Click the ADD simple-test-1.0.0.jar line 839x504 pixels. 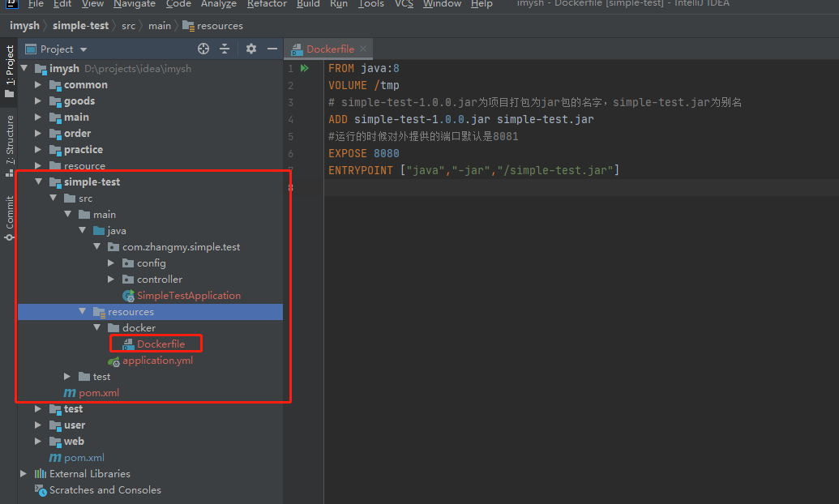click(x=460, y=119)
